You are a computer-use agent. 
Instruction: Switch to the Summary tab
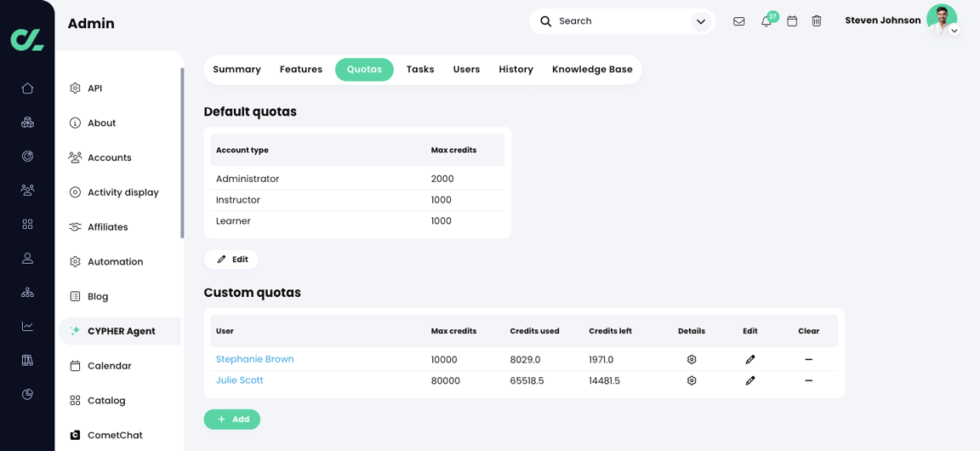[236, 70]
